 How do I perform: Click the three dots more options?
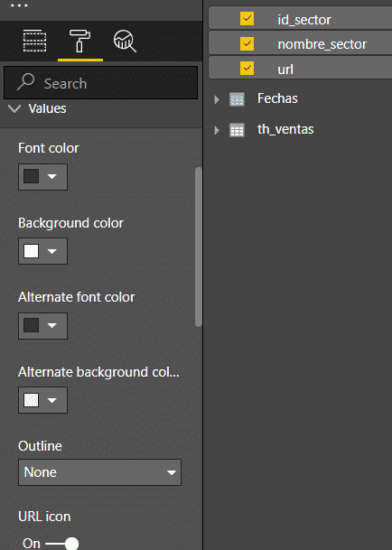[19, 5]
